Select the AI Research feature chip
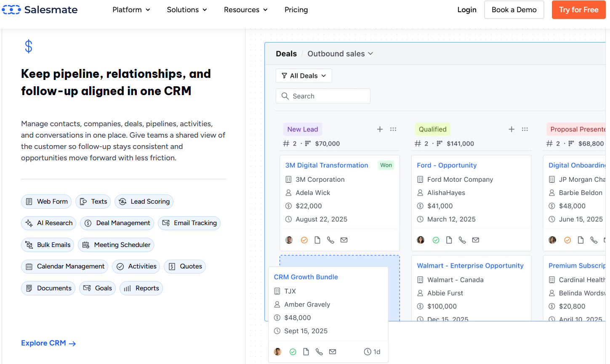The height and width of the screenshot is (364, 610). click(48, 223)
